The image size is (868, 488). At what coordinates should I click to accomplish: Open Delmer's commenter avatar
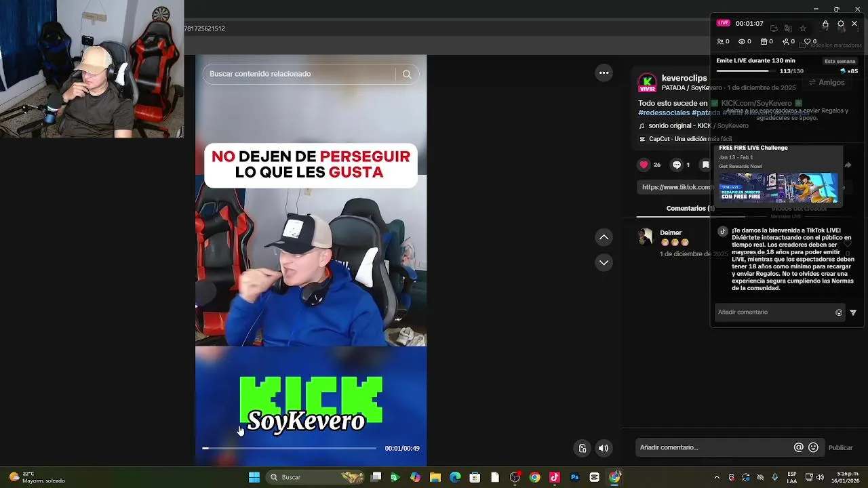coord(645,236)
